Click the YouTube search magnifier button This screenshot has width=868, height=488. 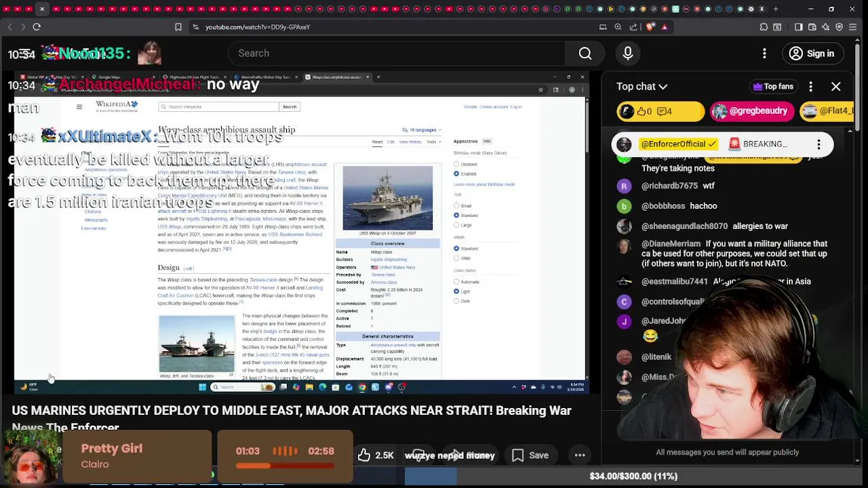pos(585,54)
